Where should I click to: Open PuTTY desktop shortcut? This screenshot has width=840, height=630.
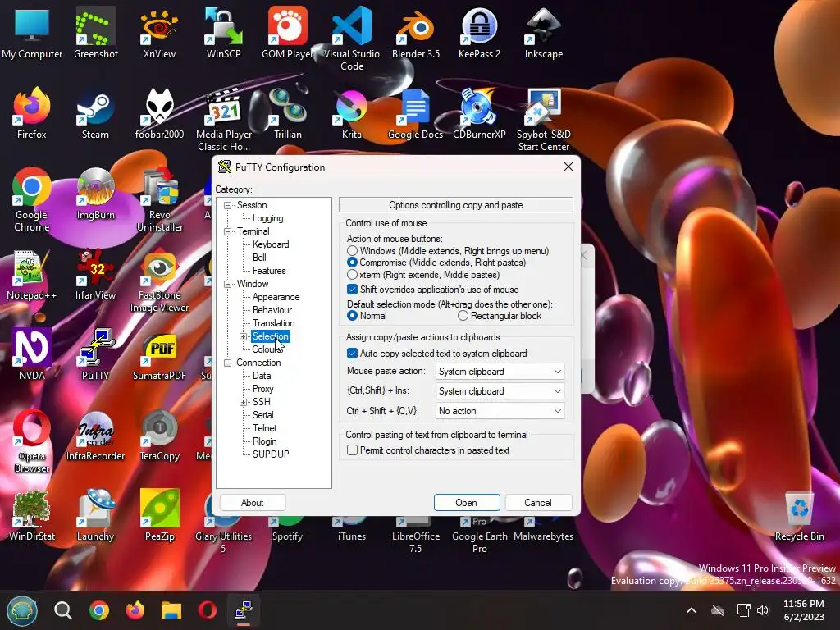coord(95,354)
